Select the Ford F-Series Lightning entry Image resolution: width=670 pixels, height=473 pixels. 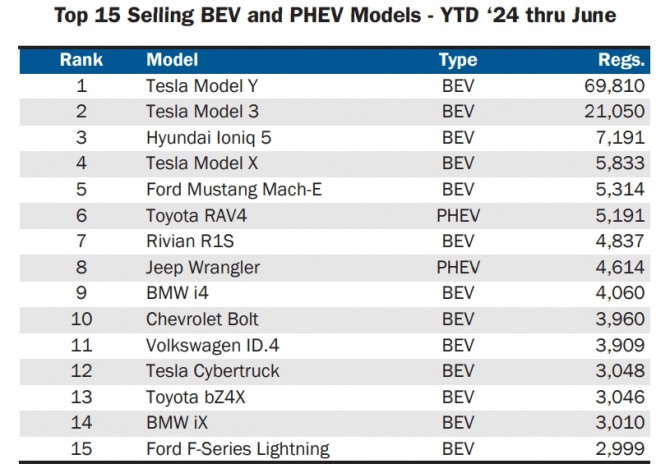point(237,449)
